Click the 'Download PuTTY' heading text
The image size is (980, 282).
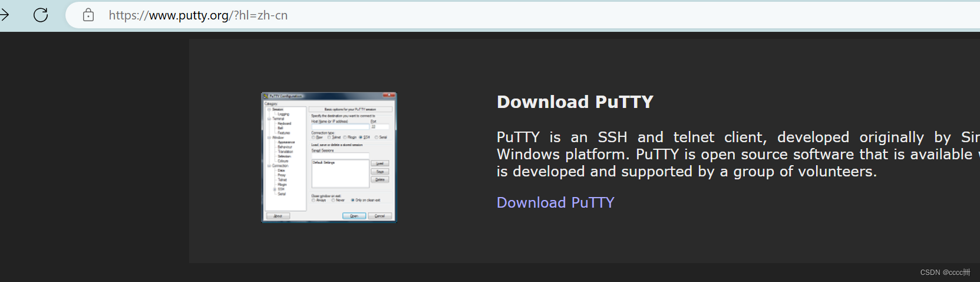click(x=575, y=101)
